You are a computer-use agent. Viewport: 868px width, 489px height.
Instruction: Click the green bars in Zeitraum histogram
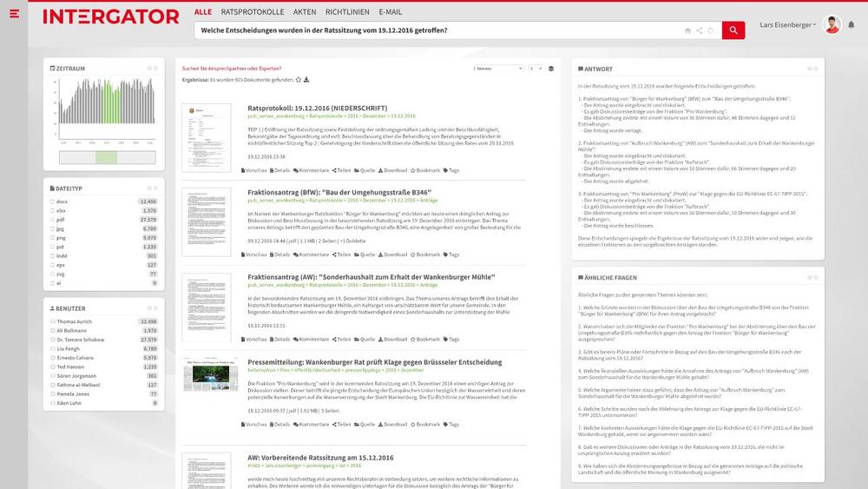111,102
